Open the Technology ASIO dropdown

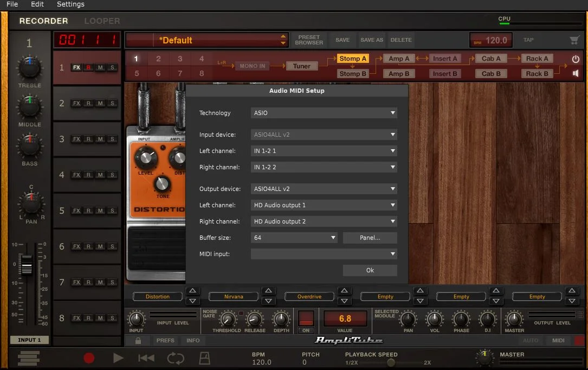pyautogui.click(x=324, y=113)
